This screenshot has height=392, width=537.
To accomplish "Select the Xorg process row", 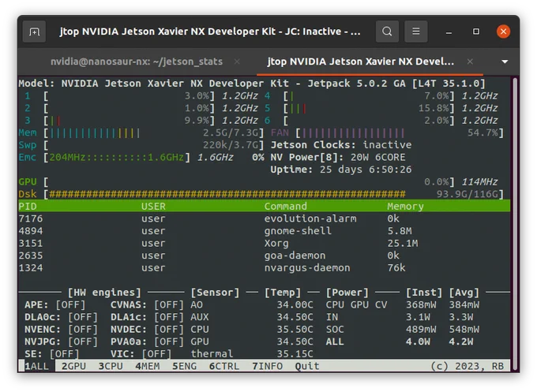I will pos(264,243).
